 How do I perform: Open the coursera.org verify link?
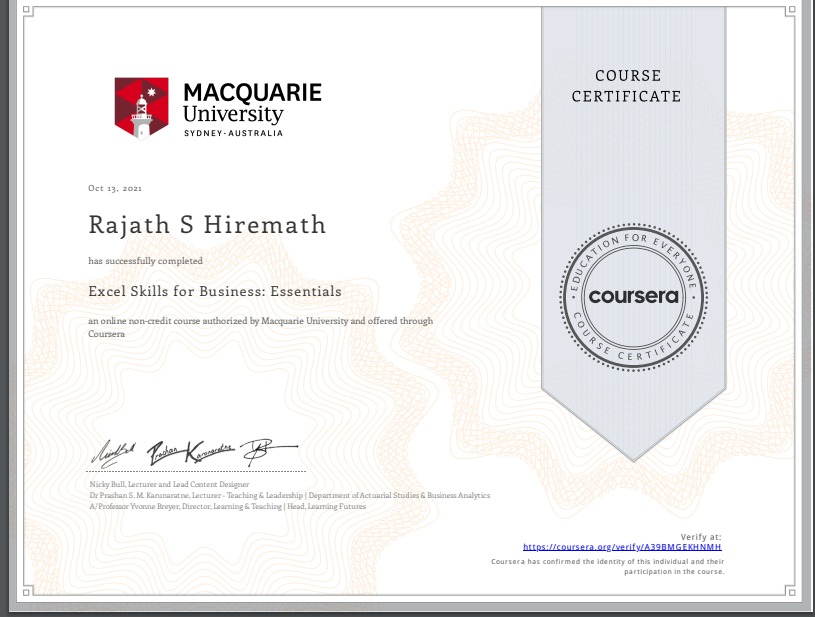pyautogui.click(x=622, y=548)
